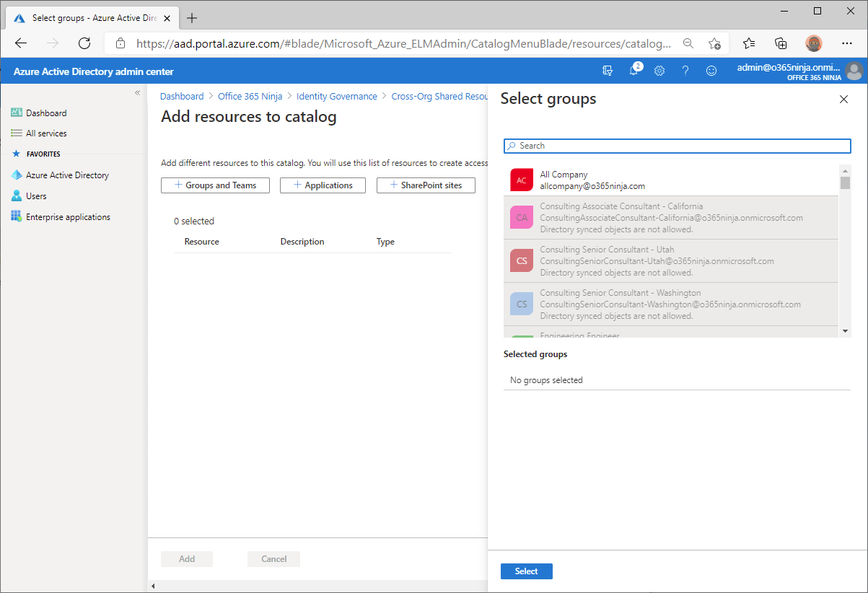Image resolution: width=868 pixels, height=593 pixels.
Task: Open the notifications bell in the top bar
Action: point(634,70)
